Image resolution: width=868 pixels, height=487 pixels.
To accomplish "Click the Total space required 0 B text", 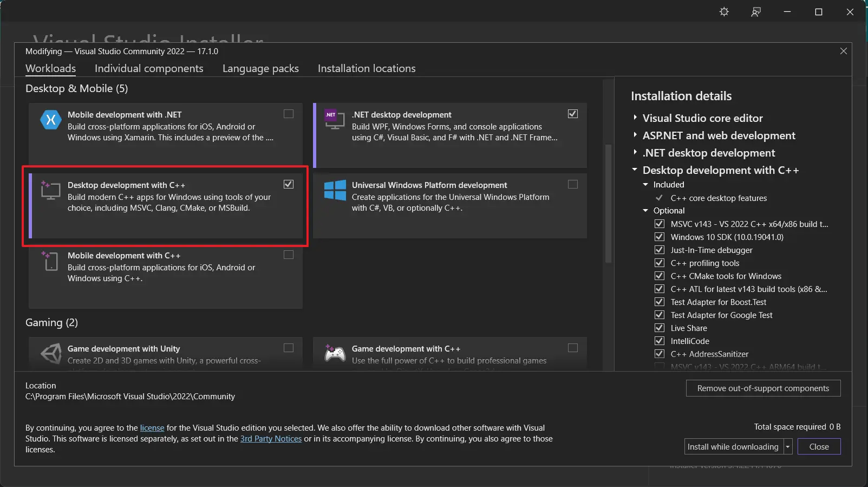I will click(797, 427).
